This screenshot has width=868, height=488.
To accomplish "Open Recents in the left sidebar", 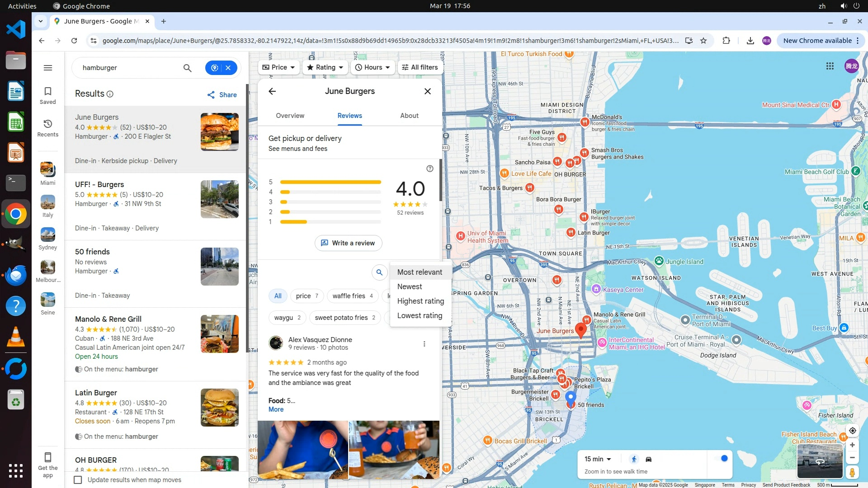I will (x=47, y=127).
